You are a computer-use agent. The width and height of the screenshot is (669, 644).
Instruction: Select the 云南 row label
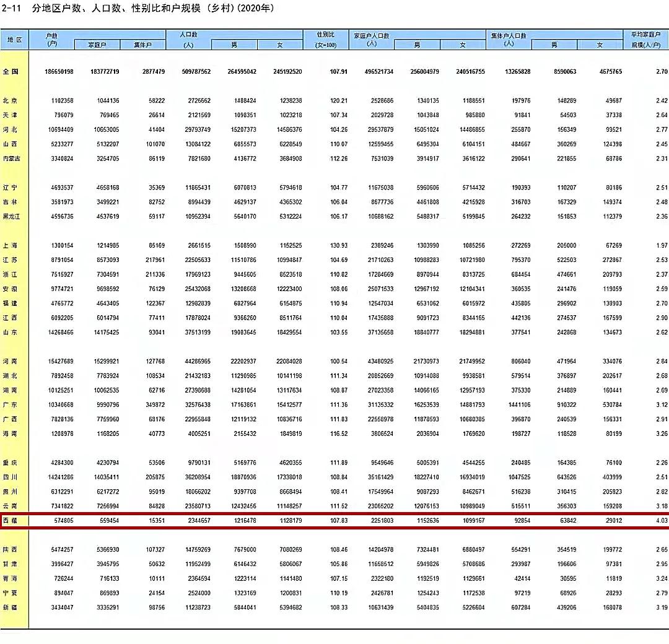pyautogui.click(x=11, y=507)
